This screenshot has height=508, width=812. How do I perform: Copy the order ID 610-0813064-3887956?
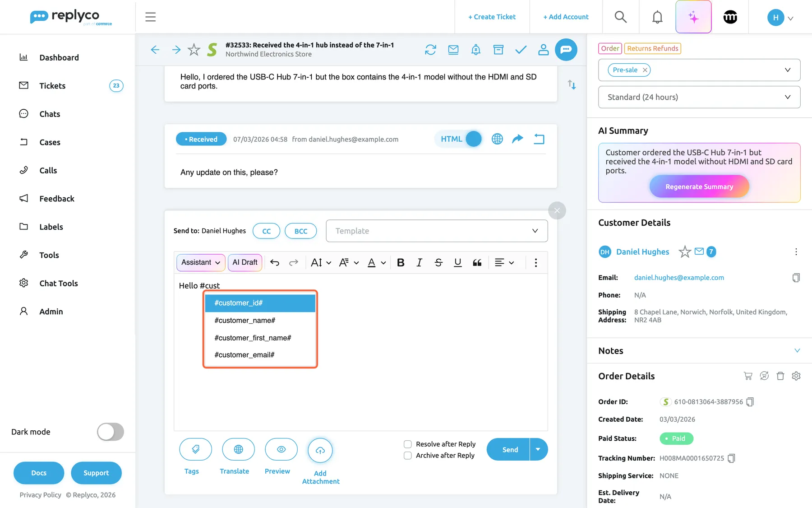(750, 402)
